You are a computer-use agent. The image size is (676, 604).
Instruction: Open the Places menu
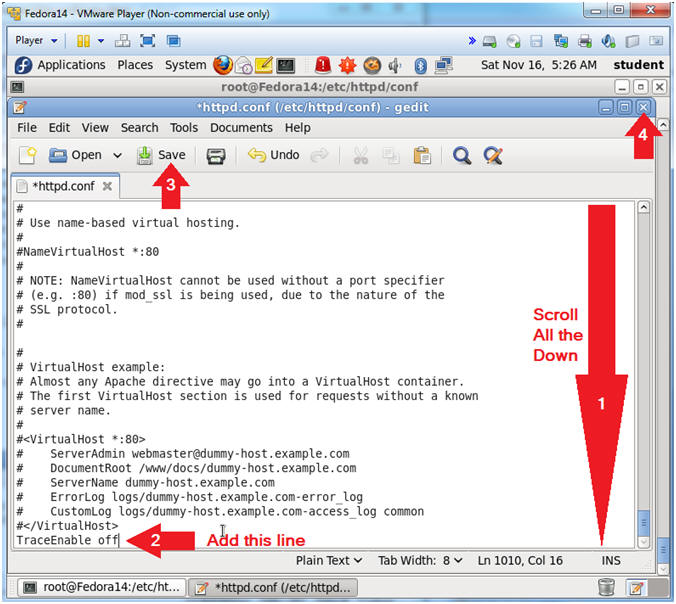[x=135, y=65]
